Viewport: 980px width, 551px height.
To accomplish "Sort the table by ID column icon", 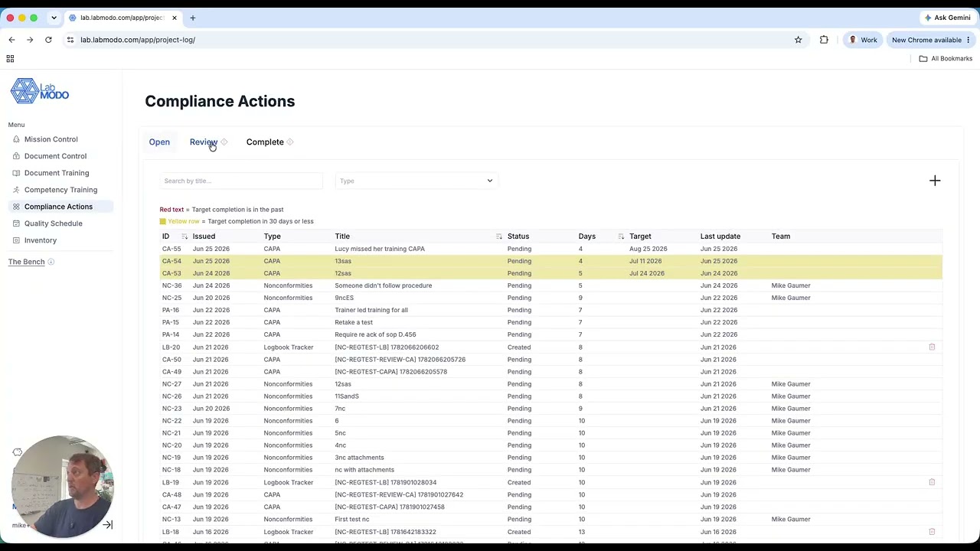I will (185, 236).
